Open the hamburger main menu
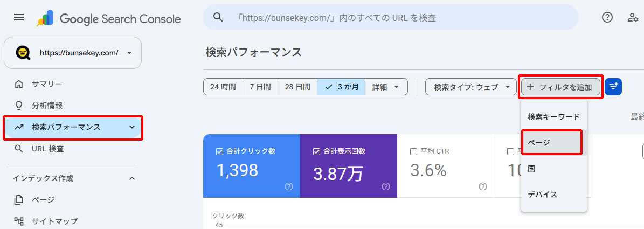 (19, 18)
